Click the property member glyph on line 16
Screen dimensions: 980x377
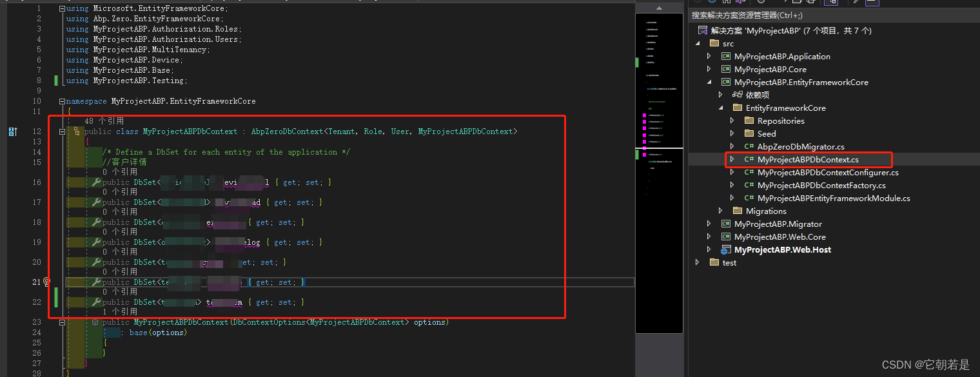pyautogui.click(x=95, y=182)
